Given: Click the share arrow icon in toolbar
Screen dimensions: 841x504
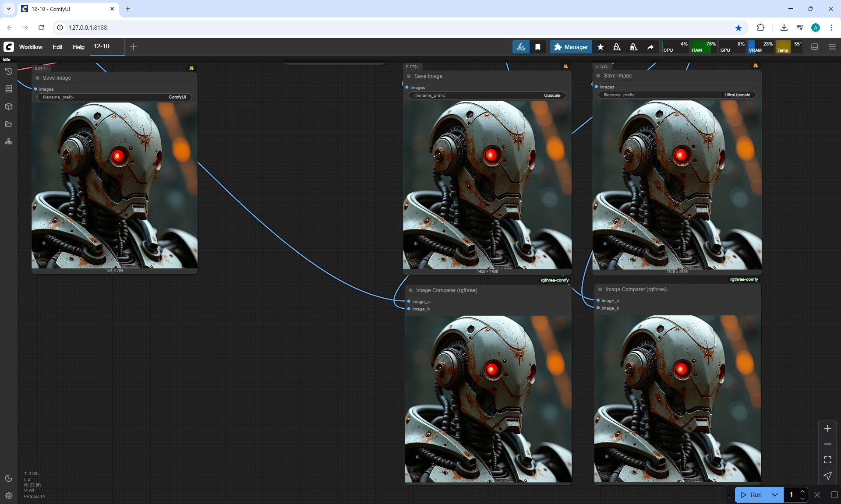Looking at the screenshot, I should coord(650,47).
